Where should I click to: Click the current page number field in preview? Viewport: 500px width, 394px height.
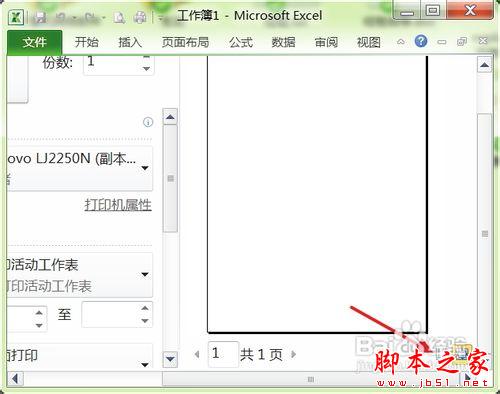click(223, 354)
